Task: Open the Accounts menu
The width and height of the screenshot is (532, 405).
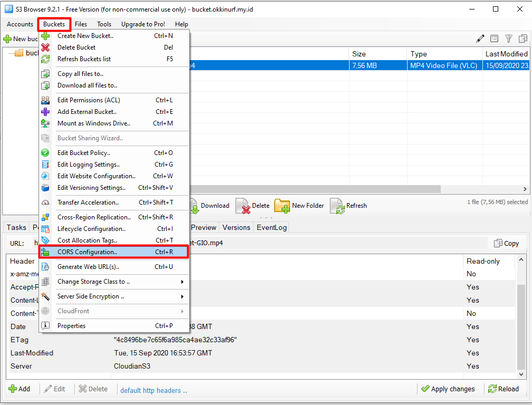Action: click(x=20, y=24)
